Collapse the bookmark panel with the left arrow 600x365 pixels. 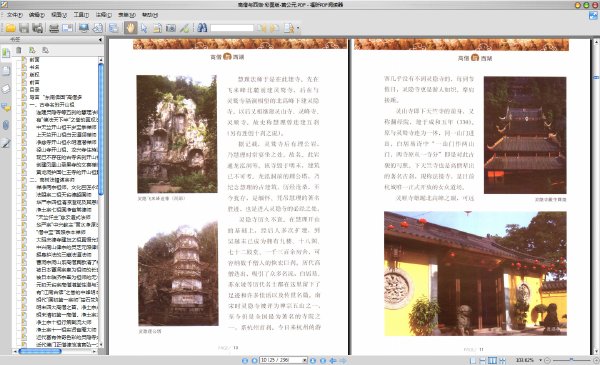[x=100, y=39]
